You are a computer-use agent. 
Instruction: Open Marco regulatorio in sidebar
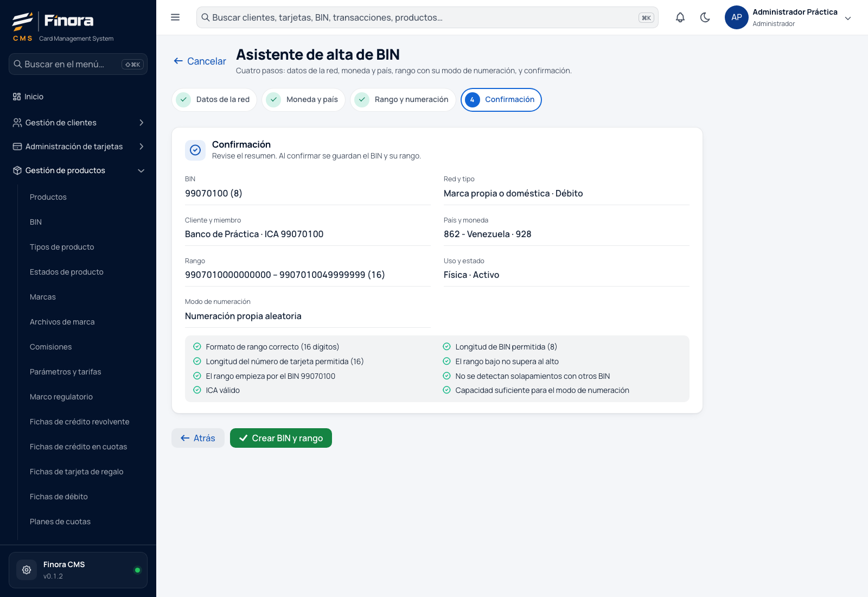pyautogui.click(x=61, y=397)
